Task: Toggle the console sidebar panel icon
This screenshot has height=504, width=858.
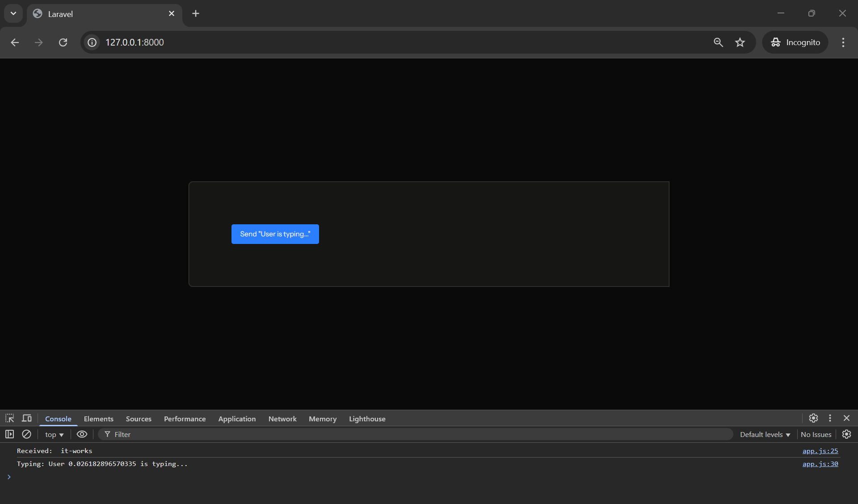Action: [x=9, y=434]
